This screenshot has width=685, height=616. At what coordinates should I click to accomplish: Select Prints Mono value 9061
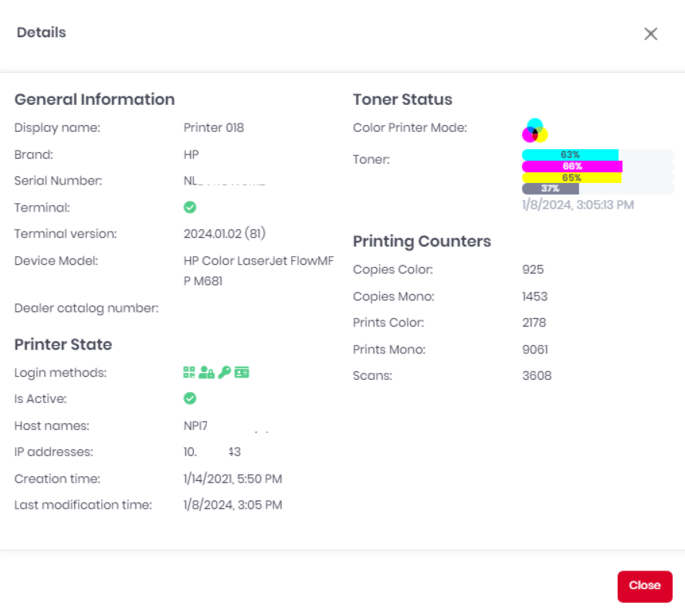(x=535, y=349)
